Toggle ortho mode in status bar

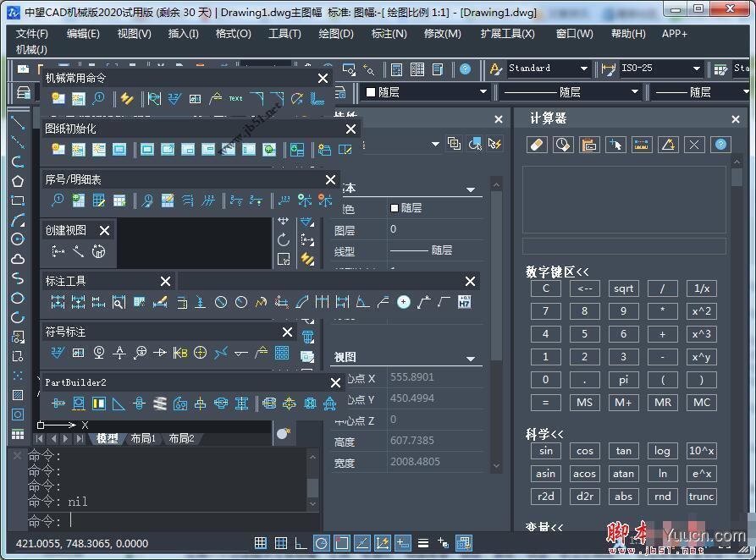click(301, 543)
